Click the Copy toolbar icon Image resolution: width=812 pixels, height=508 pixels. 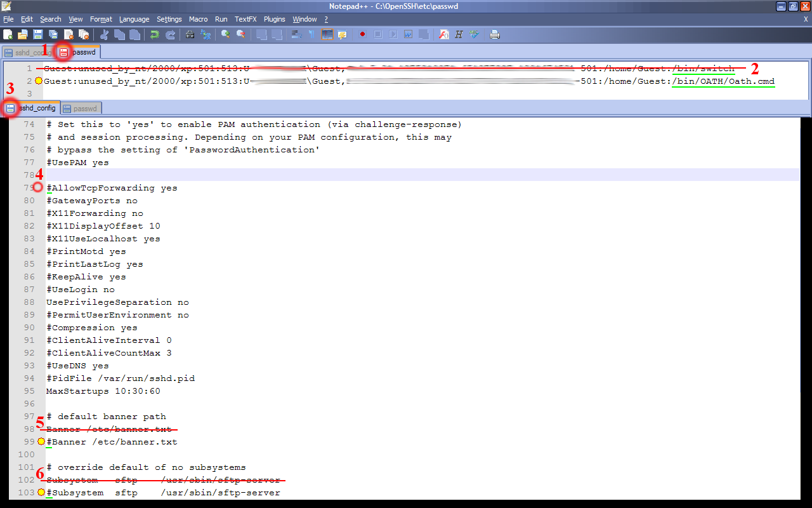[x=119, y=34]
